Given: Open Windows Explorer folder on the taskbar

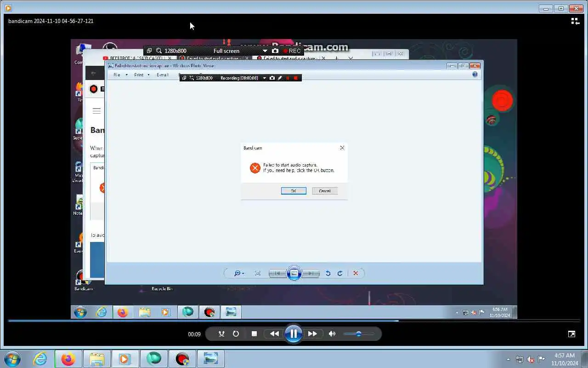Looking at the screenshot, I should (x=96, y=358).
